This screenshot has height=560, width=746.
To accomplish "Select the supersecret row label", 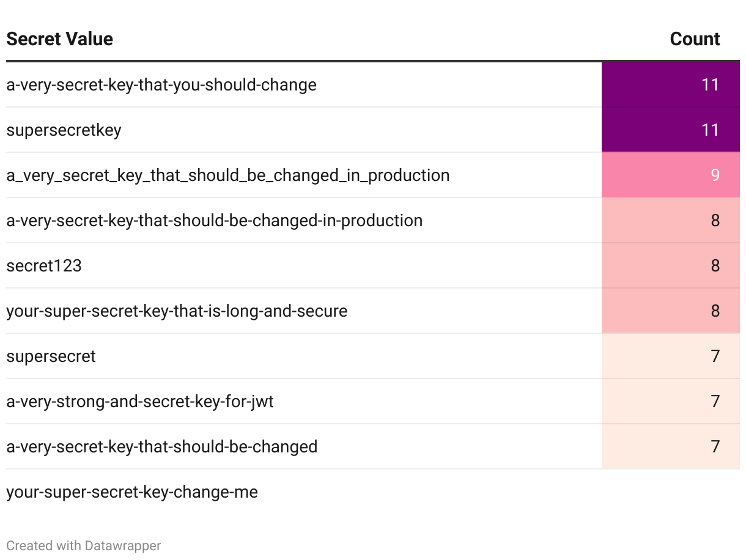I will (x=51, y=356).
